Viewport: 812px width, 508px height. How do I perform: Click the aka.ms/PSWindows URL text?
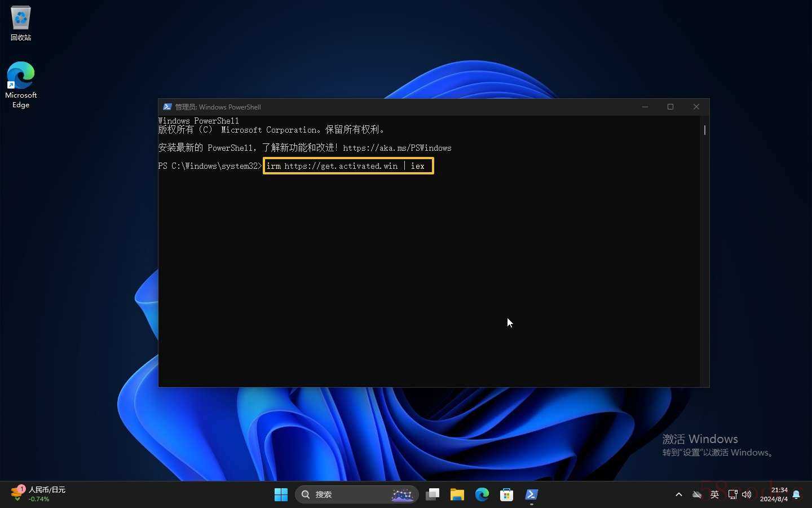pyautogui.click(x=397, y=148)
